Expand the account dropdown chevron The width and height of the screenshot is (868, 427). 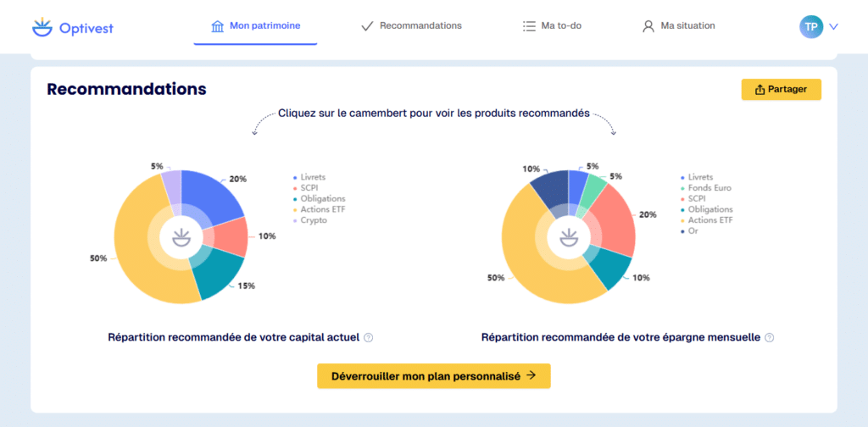(834, 26)
